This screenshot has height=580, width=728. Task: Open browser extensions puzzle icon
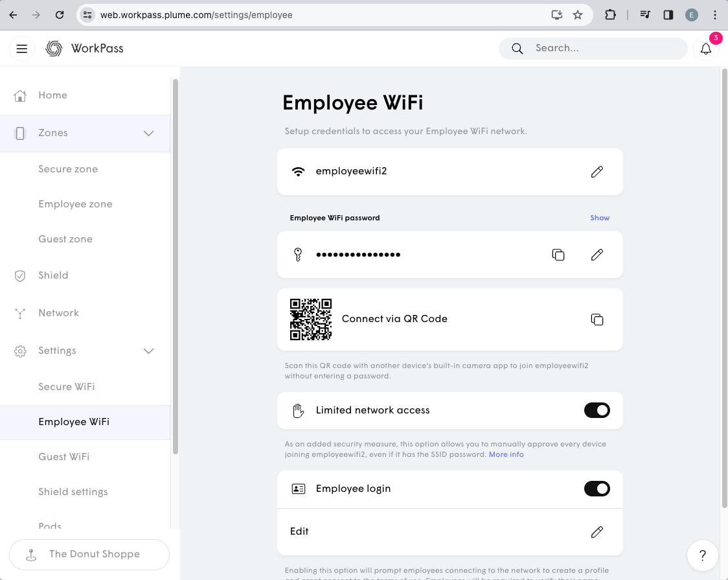pyautogui.click(x=610, y=15)
